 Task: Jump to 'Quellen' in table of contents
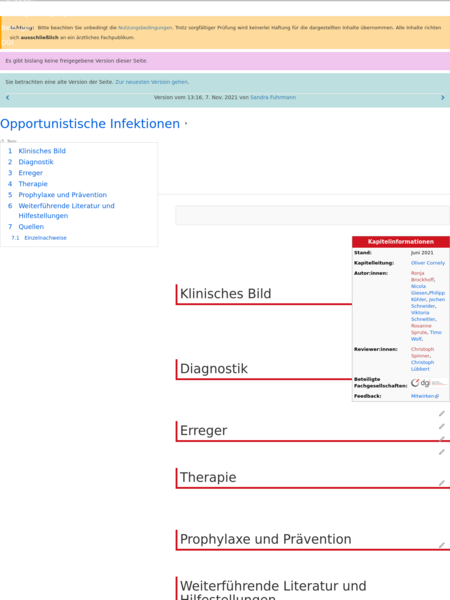31,227
